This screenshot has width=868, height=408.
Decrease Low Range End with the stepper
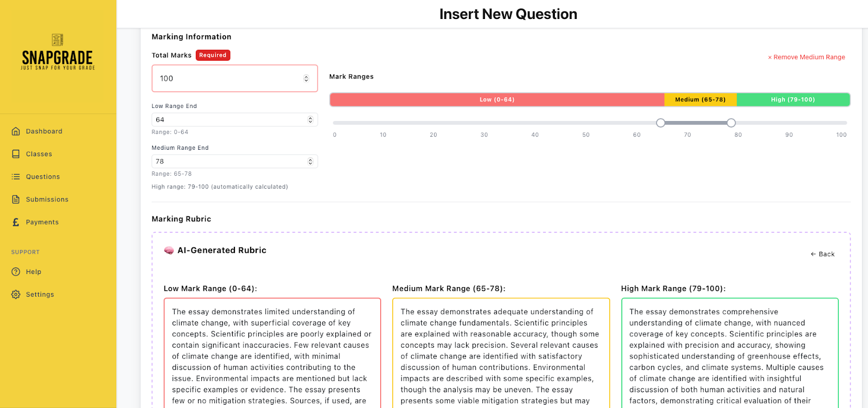click(310, 122)
